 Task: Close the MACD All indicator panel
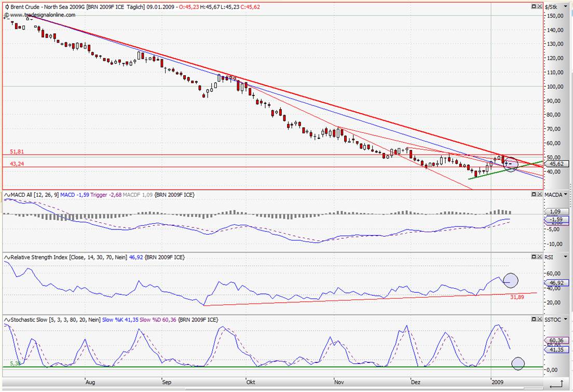coord(539,194)
